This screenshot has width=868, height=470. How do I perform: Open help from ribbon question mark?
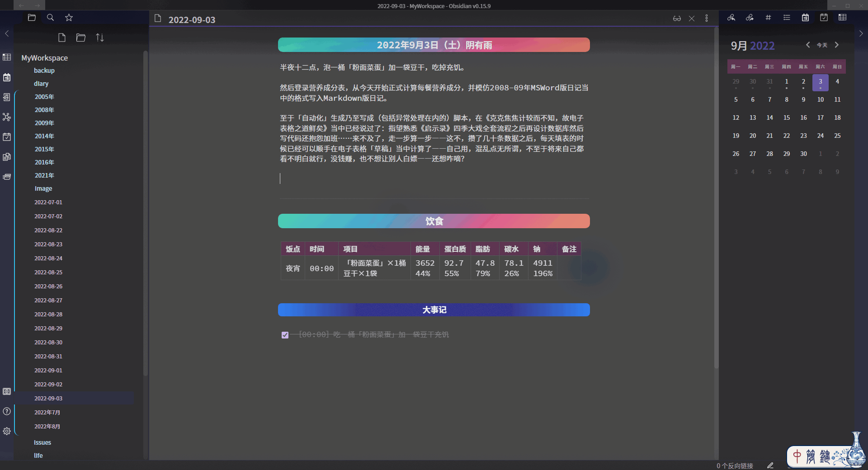(x=7, y=411)
